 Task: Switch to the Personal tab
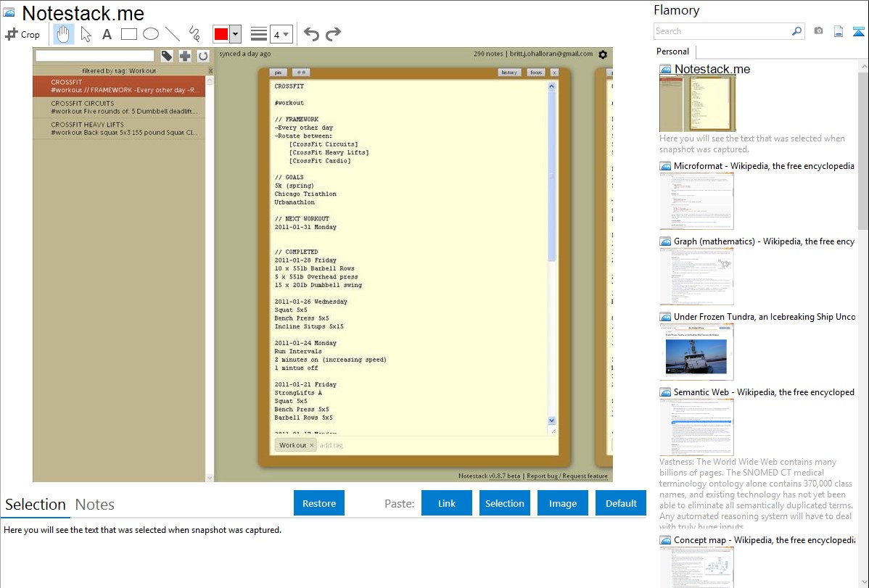pos(672,51)
